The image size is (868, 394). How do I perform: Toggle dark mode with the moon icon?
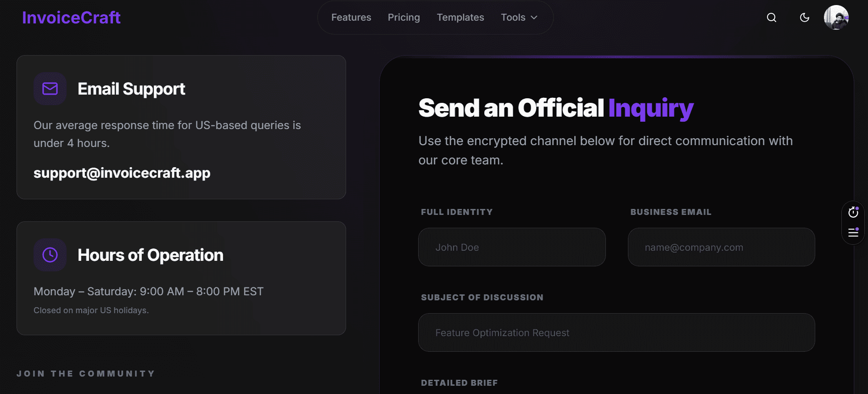(805, 17)
